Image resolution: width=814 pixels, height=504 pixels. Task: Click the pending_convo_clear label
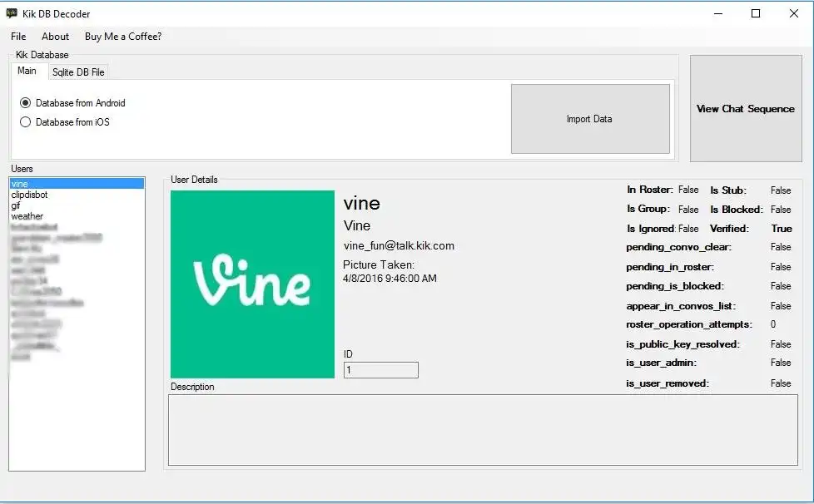coord(678,247)
